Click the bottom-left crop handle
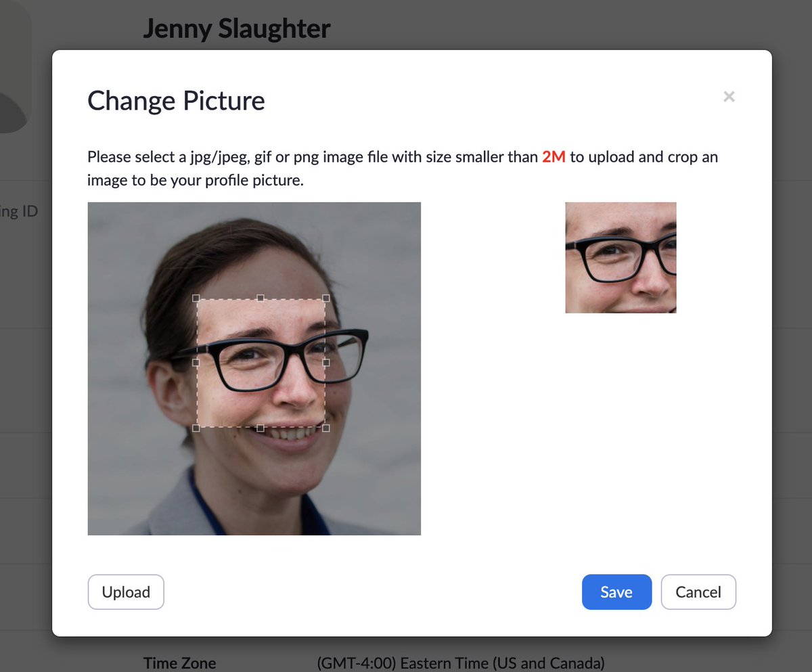The width and height of the screenshot is (812, 672). click(x=196, y=428)
